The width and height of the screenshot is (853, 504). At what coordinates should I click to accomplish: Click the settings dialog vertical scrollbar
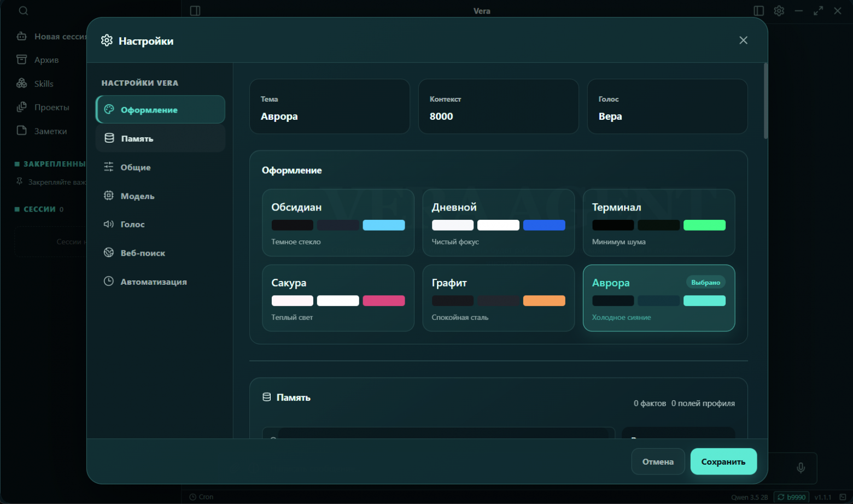(766, 101)
